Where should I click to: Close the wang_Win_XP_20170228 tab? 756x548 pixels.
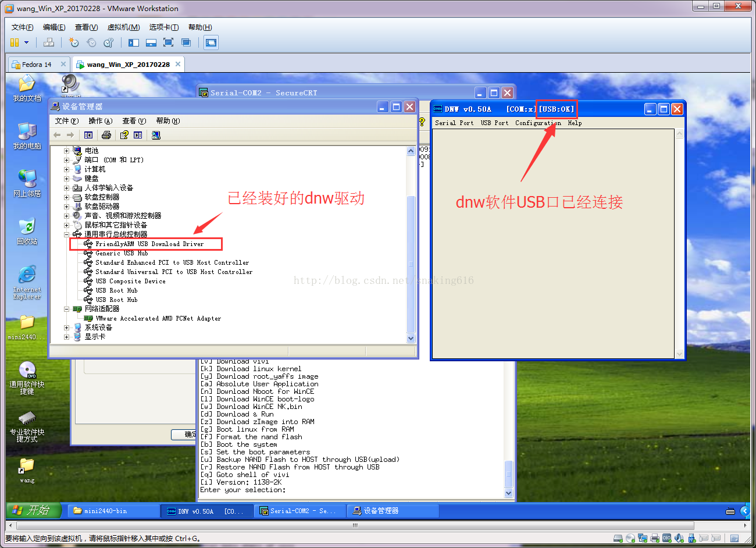pyautogui.click(x=178, y=64)
